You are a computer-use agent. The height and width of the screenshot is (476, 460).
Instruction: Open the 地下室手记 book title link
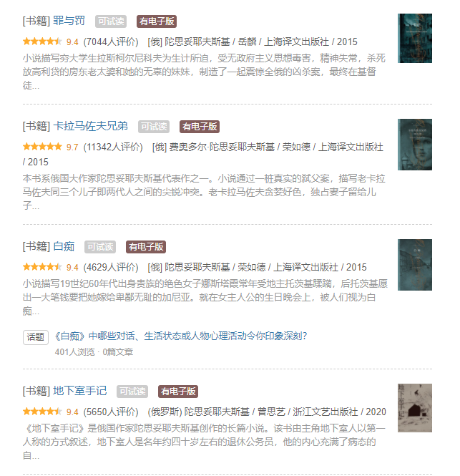tap(80, 391)
